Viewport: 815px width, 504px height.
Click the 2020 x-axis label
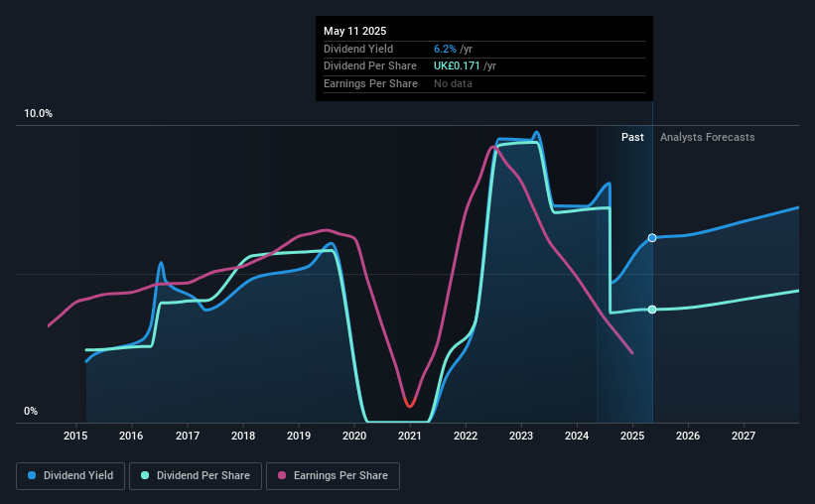tap(354, 436)
